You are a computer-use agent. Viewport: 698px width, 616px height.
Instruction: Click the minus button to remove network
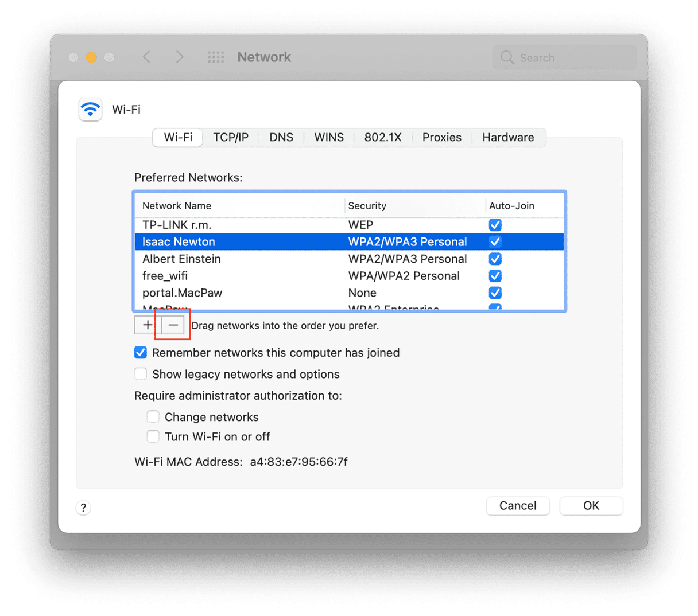(173, 325)
